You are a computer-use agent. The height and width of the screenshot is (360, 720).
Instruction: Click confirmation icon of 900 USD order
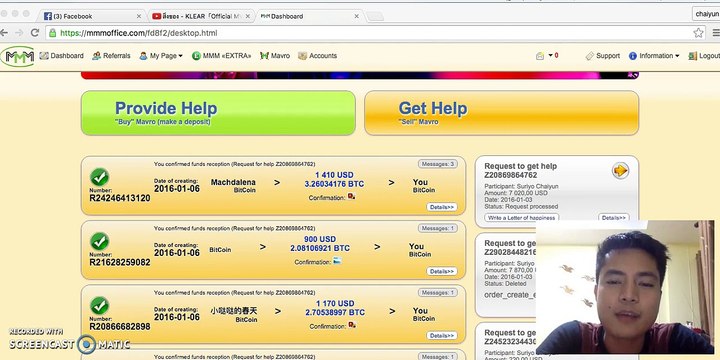[338, 261]
